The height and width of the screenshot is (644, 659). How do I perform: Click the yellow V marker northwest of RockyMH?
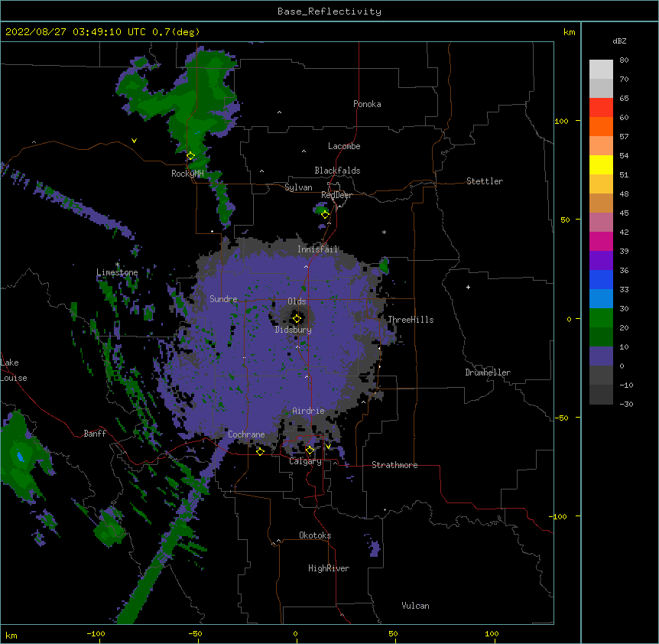[x=134, y=141]
